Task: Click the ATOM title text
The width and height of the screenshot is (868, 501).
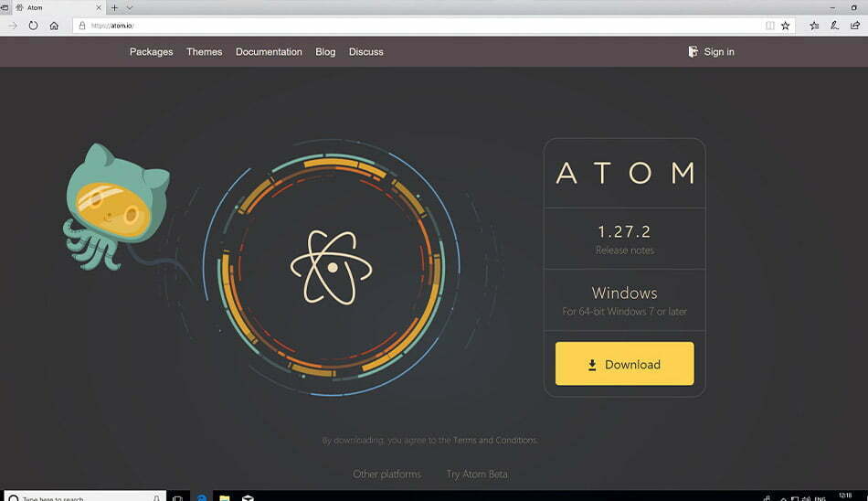Action: click(625, 173)
